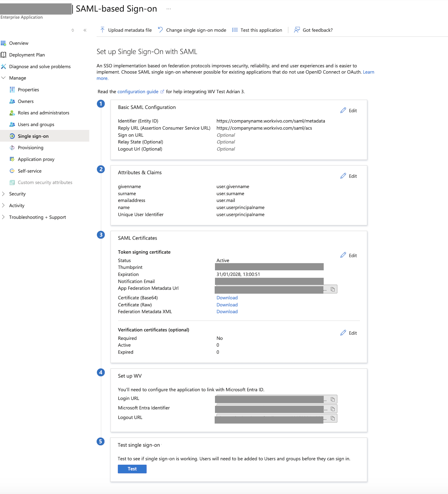This screenshot has height=494, width=448.
Task: Click the Properties bars icon
Action: [12, 90]
